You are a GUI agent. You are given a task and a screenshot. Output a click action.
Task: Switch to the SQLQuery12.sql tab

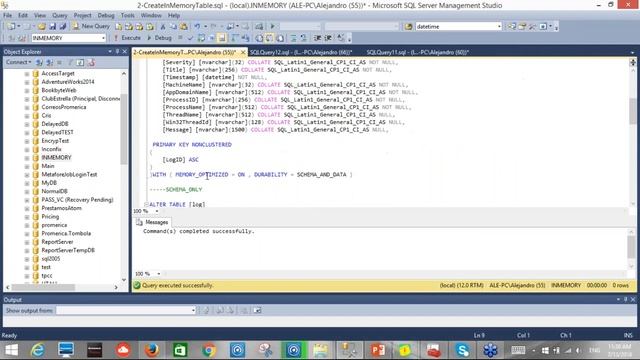301,52
